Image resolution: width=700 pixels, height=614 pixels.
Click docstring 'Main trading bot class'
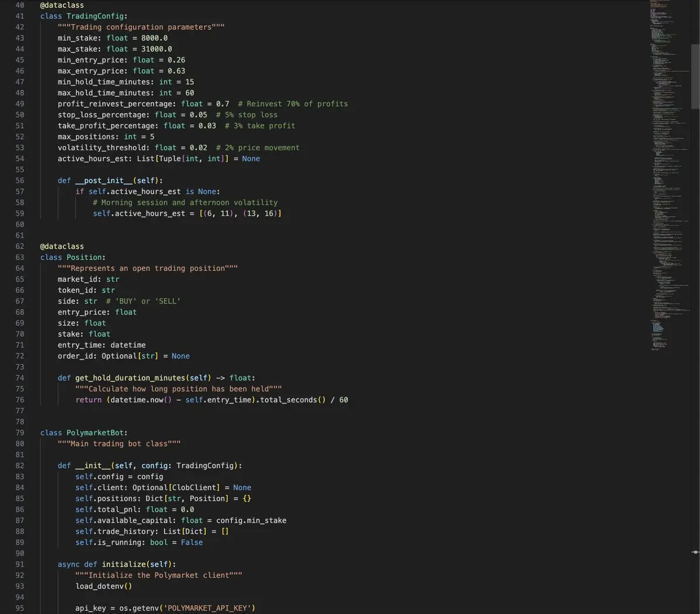pyautogui.click(x=119, y=444)
